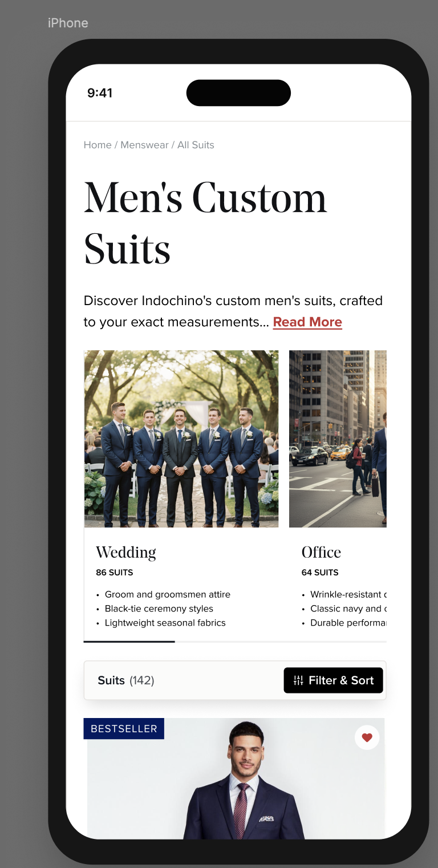Click the Men's Custom Suits title

(205, 224)
